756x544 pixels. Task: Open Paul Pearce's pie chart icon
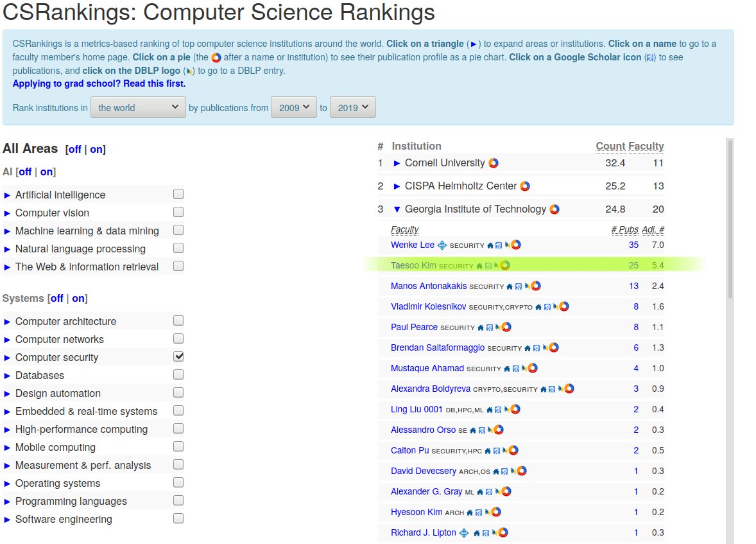pyautogui.click(x=506, y=327)
